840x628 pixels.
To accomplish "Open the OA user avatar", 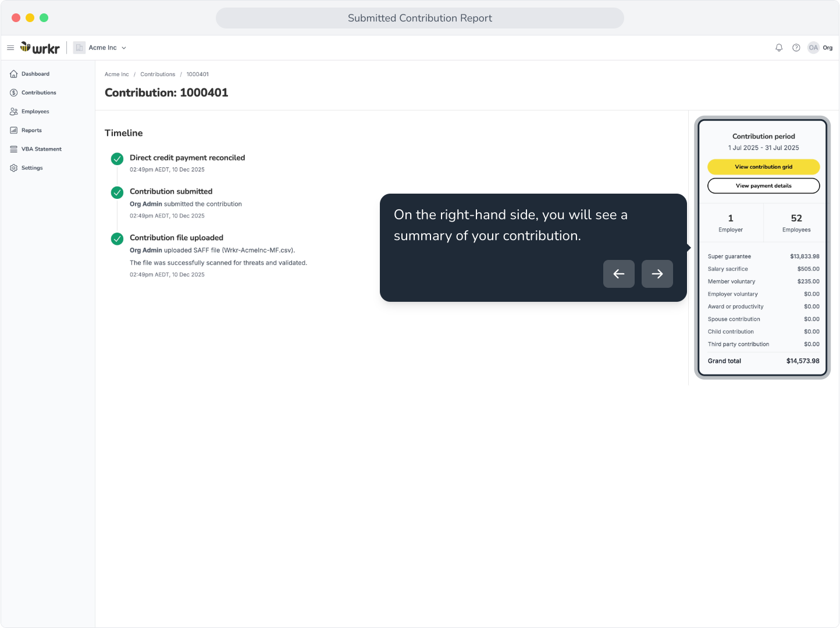I will (813, 48).
